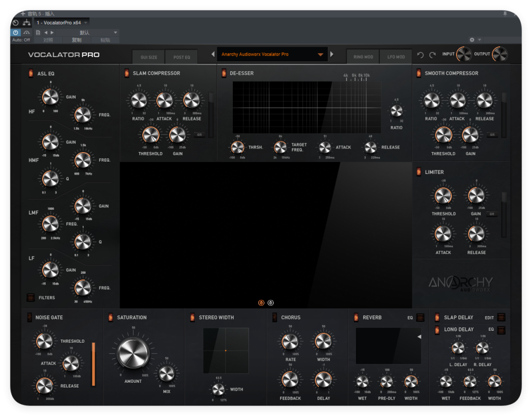Click the DE-ESSER frequency graph display
This screenshot has height=416, width=532.
tap(307, 108)
